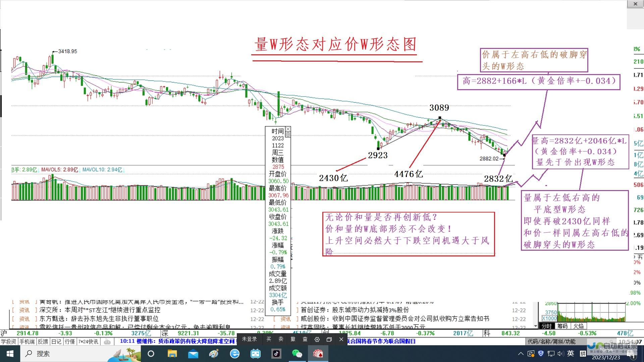Image resolution: width=644 pixels, height=362 pixels.
Task: Click 未登录 login status label
Action: click(249, 339)
